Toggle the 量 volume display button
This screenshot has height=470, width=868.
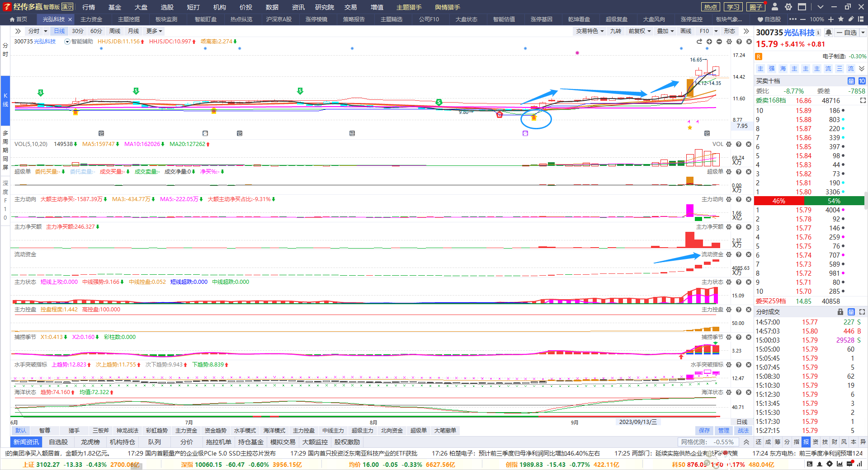point(851,81)
